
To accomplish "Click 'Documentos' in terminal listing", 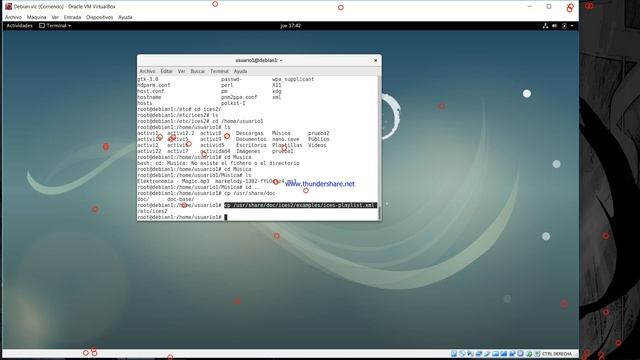I will click(251, 139).
